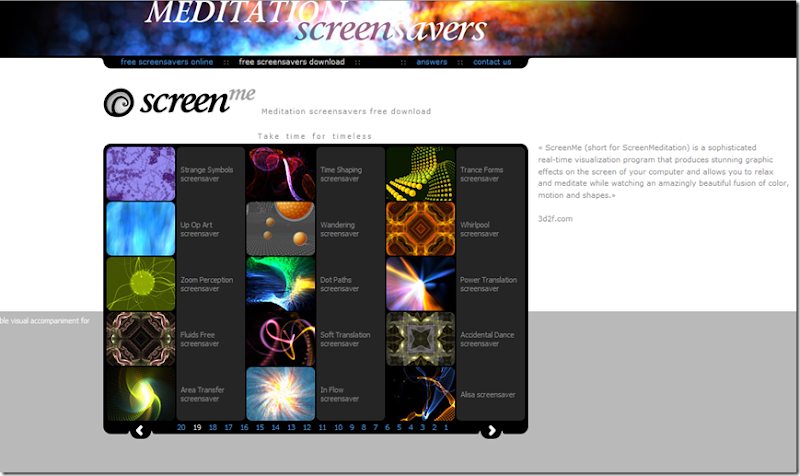800x476 pixels.
Task: Choose the Whirlpool orange pattern thumbnail
Action: tap(420, 229)
